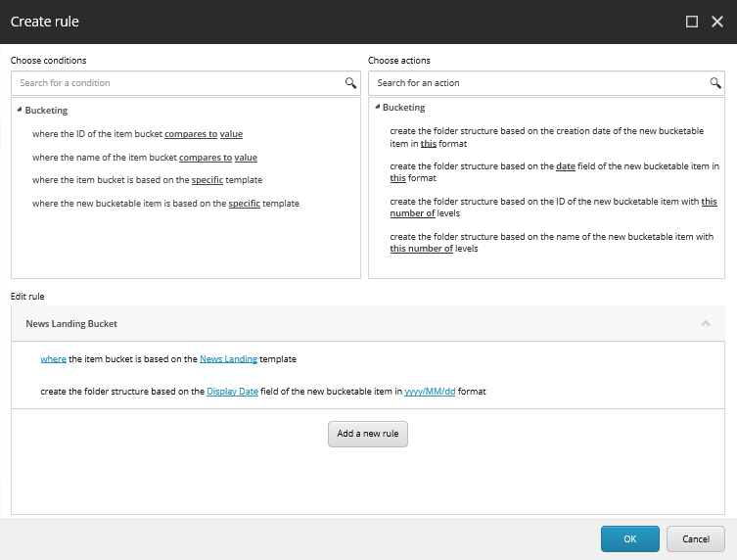737x560 pixels.
Task: Click the Add a new rule button
Action: [x=368, y=434]
